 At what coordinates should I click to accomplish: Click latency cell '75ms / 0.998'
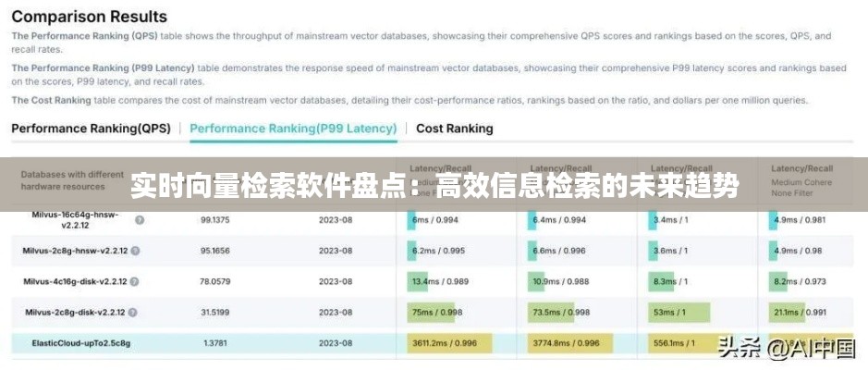coord(436,313)
